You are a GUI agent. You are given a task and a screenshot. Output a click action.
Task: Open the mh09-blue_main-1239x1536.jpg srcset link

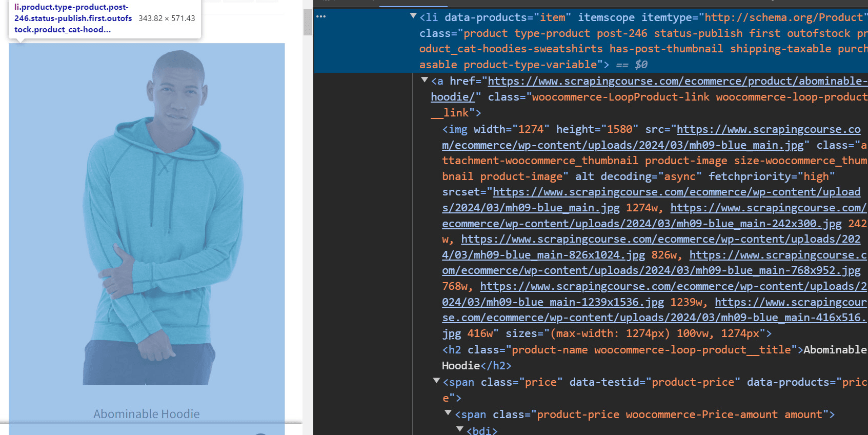pyautogui.click(x=654, y=294)
